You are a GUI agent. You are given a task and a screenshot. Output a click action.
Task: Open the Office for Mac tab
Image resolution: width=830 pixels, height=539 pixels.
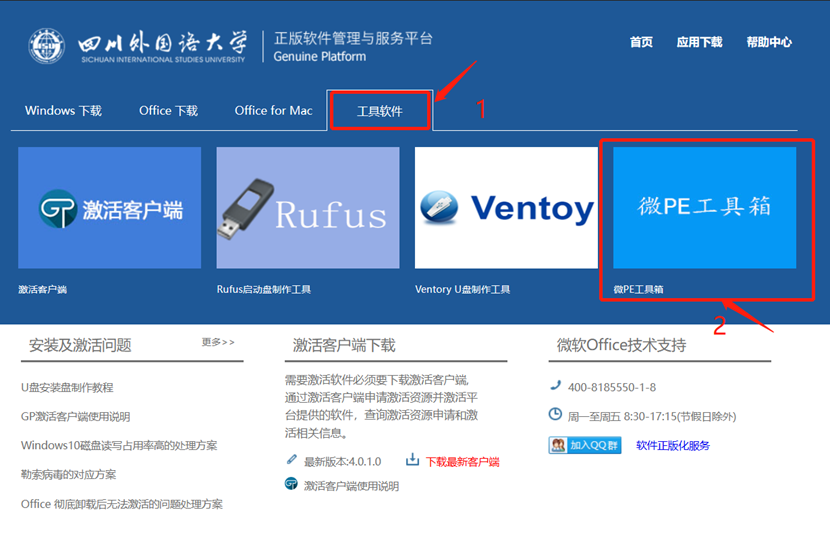coord(273,111)
